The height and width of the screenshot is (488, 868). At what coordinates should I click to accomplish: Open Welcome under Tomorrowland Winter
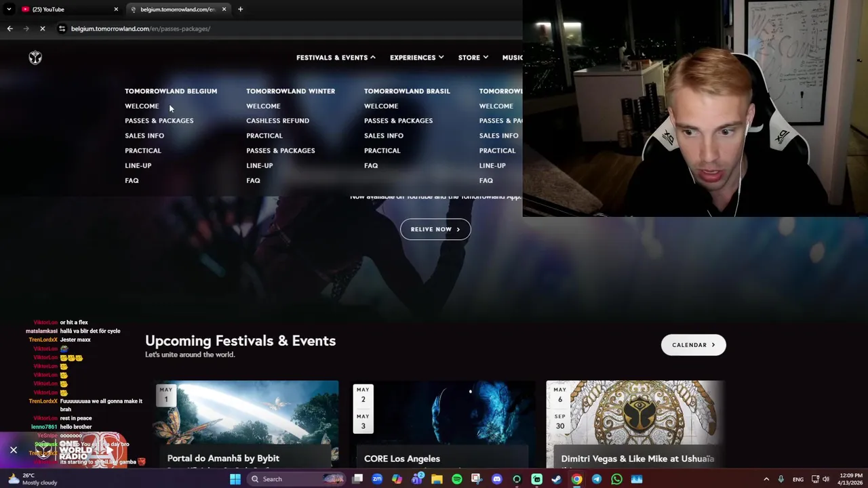pyautogui.click(x=263, y=106)
